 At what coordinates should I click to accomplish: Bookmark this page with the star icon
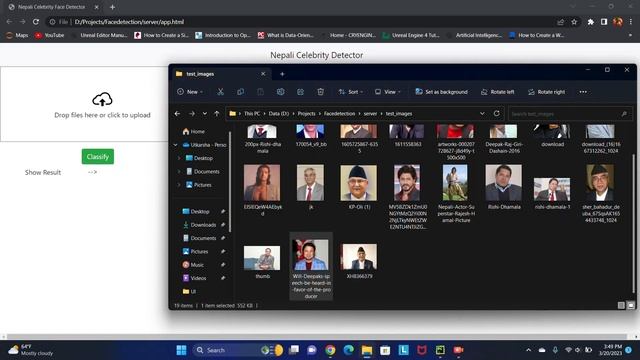tap(574, 22)
